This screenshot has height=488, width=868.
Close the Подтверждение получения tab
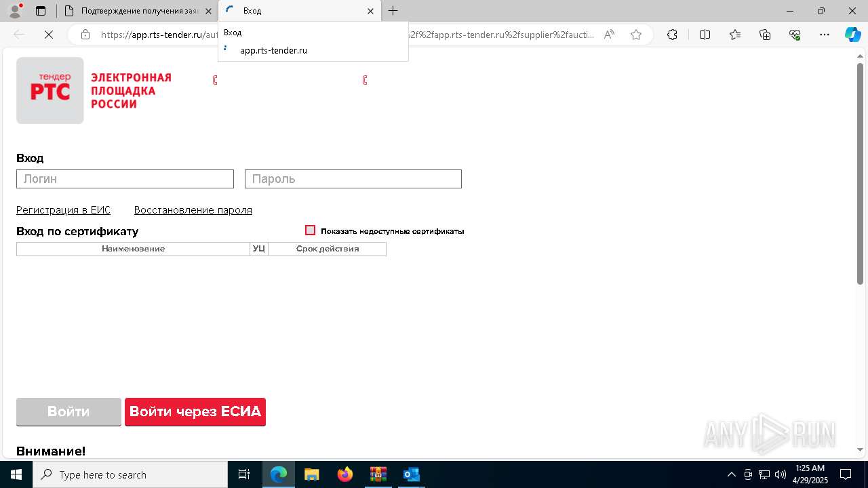click(208, 11)
